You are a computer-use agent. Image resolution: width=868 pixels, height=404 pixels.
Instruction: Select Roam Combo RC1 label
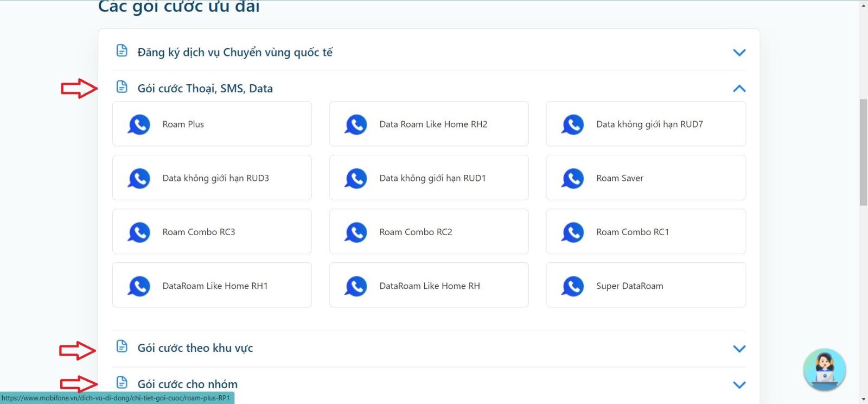[x=633, y=232]
